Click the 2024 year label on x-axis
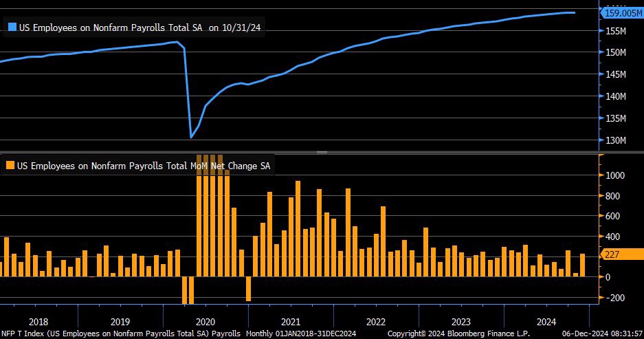644x339 pixels. pos(546,322)
